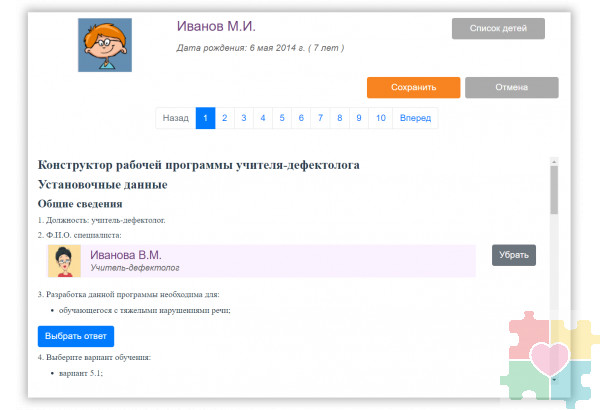The image size is (600, 410).
Task: Go to previous page with Назад
Action: point(175,118)
